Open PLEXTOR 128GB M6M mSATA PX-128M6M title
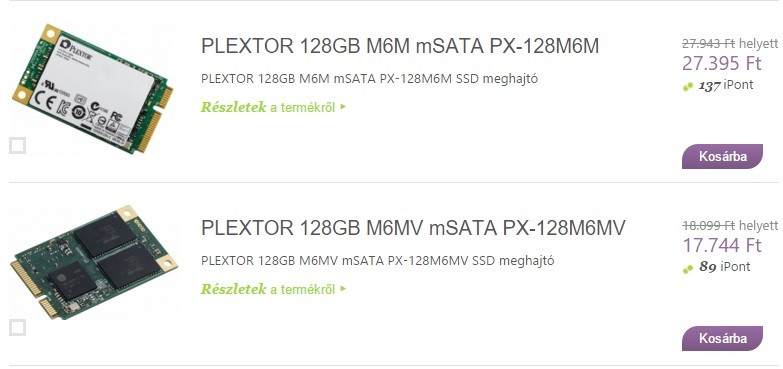 (x=399, y=46)
